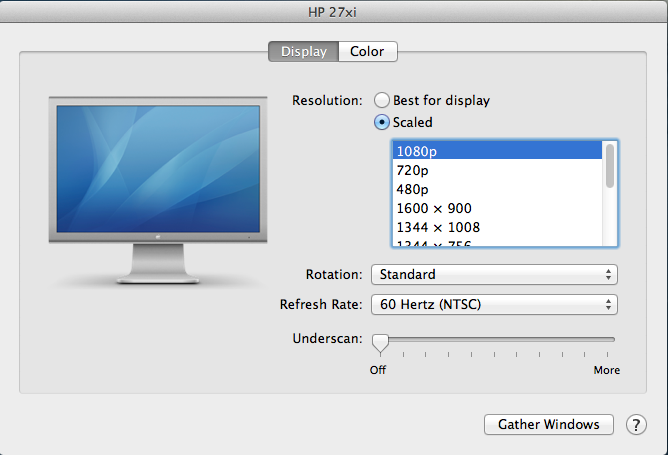Choose the 1600 × 900 resolution
Viewport: 668px width, 455px height.
point(497,208)
